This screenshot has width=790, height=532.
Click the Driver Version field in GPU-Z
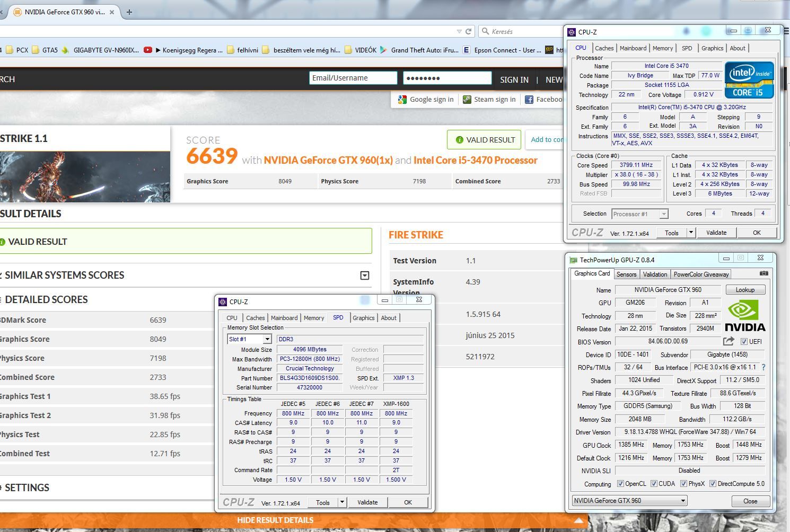(x=690, y=432)
